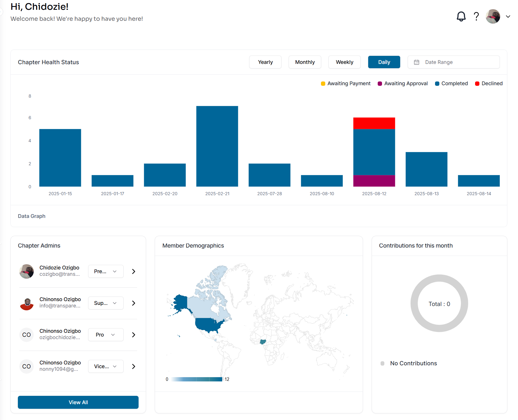Select the Monthly view tab
Screen dimensions: 518x420
305,62
